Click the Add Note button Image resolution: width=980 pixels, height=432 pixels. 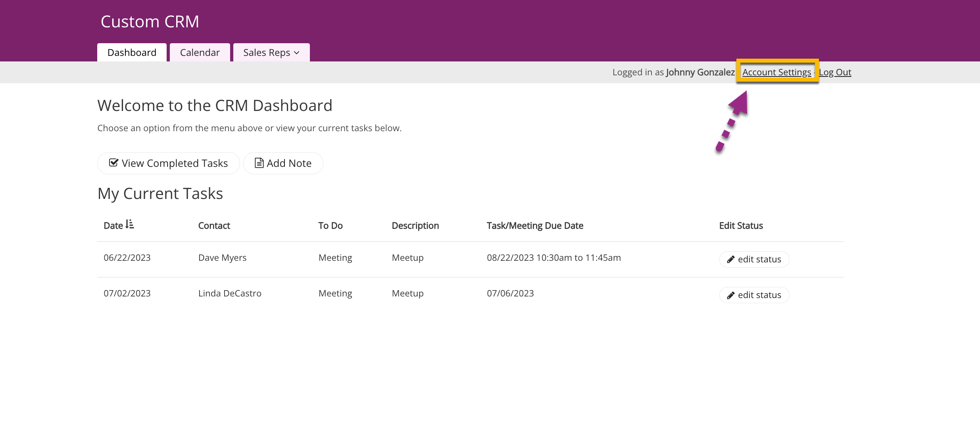coord(283,163)
